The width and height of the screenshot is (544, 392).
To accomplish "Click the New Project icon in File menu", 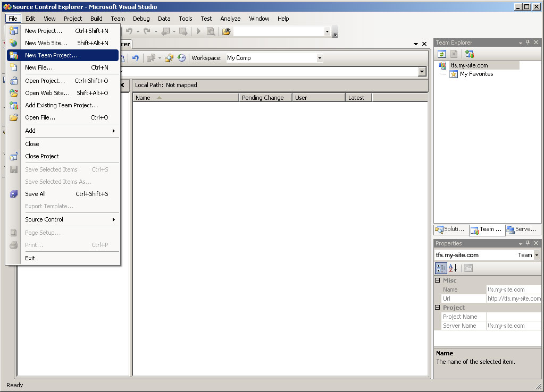I will [13, 31].
